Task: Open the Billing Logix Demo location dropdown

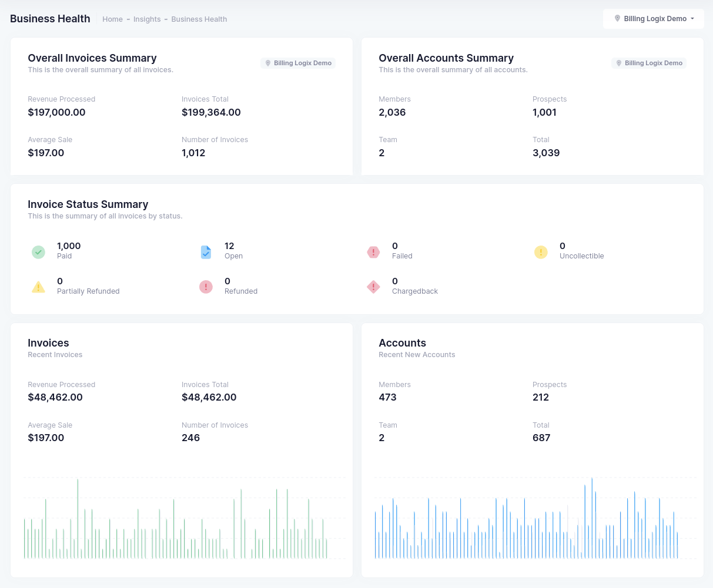Action: (654, 19)
